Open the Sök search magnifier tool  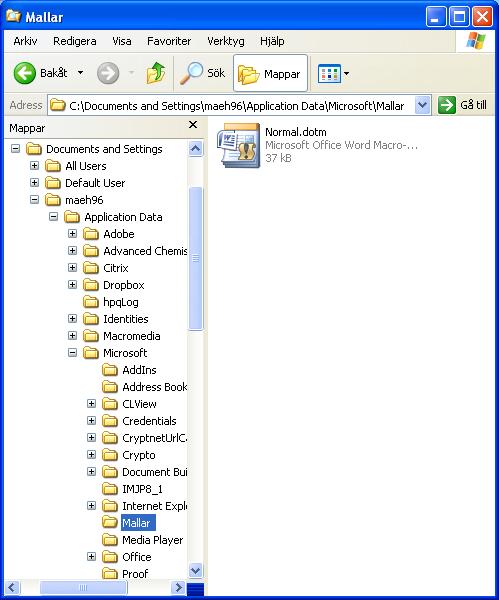click(191, 73)
